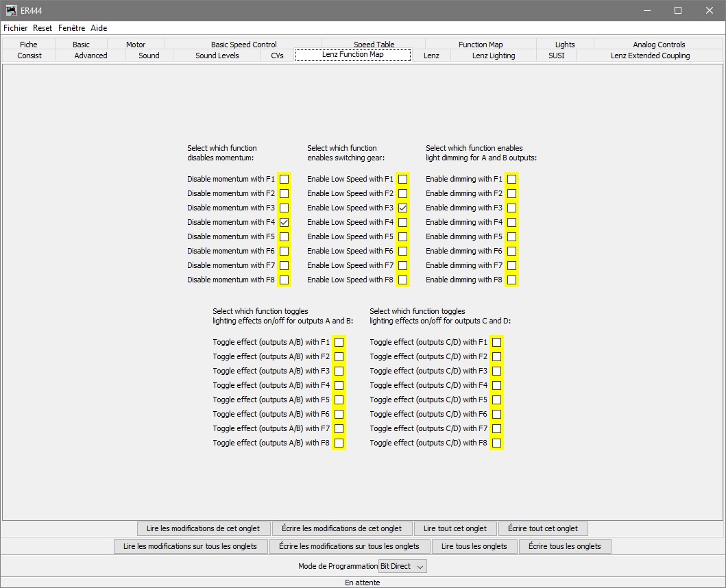
Task: Check Toggle effect (outputs C/D) with F4
Action: coord(496,385)
